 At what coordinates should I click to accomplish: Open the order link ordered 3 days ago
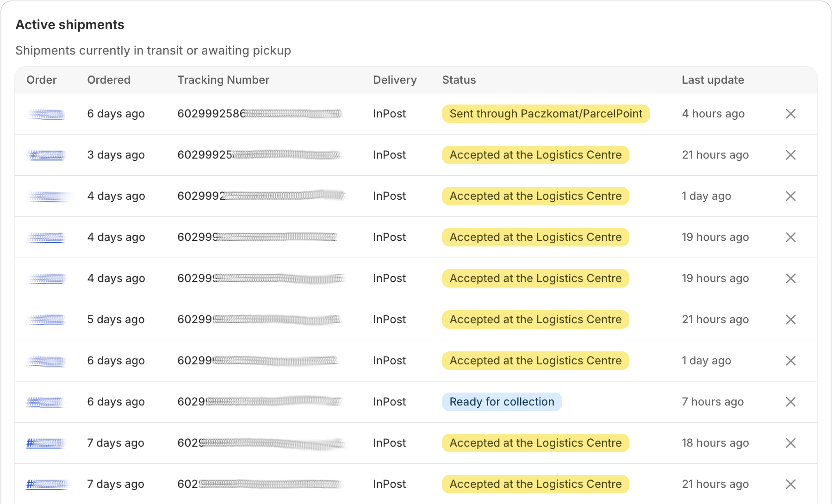tap(46, 155)
